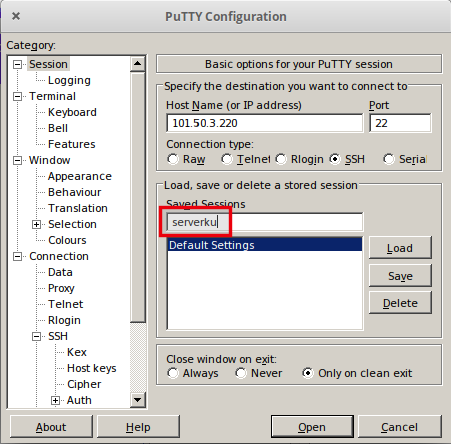Click the Load button

point(400,248)
